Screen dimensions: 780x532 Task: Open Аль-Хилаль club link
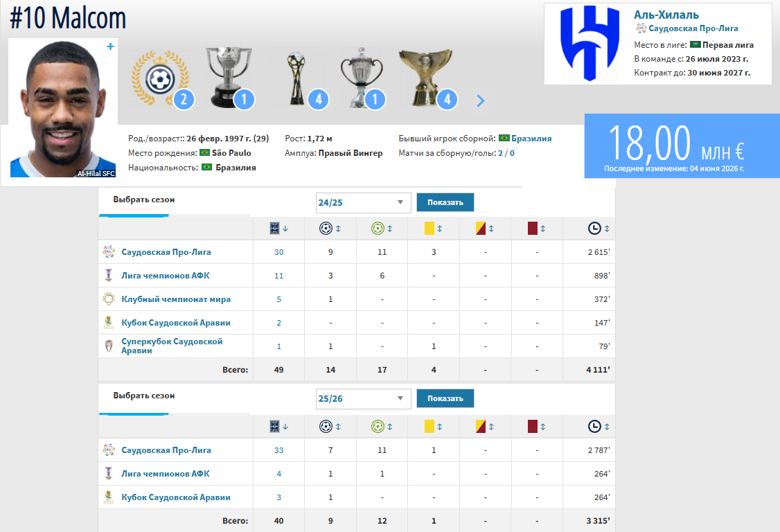[666, 15]
